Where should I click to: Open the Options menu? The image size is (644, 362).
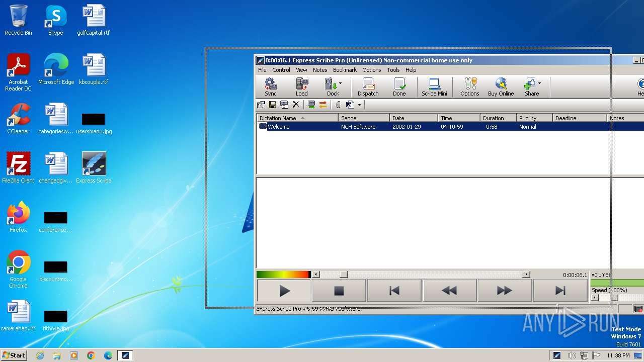click(x=372, y=70)
